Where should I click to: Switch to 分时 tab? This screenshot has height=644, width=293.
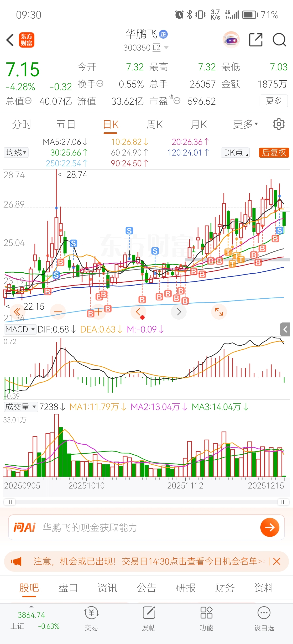(x=22, y=124)
